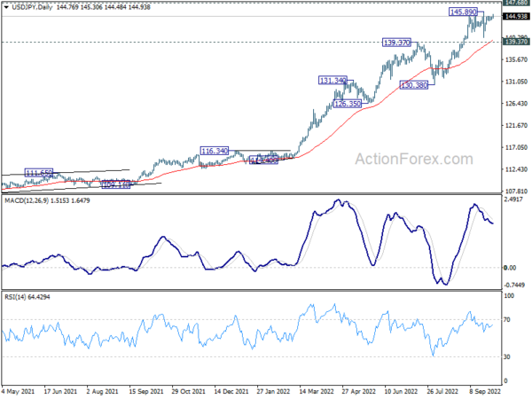
Task: Click the 112.430 axis price level
Action: (x=516, y=169)
